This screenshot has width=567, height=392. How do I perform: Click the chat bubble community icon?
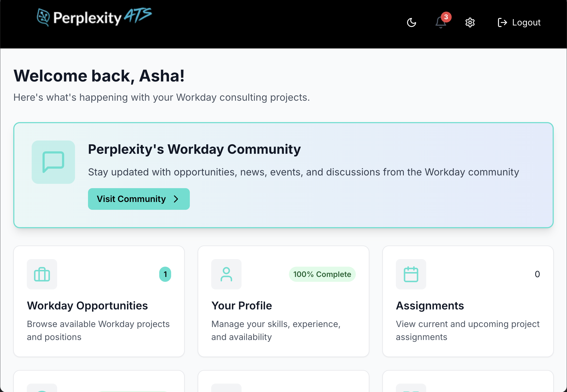pyautogui.click(x=53, y=162)
